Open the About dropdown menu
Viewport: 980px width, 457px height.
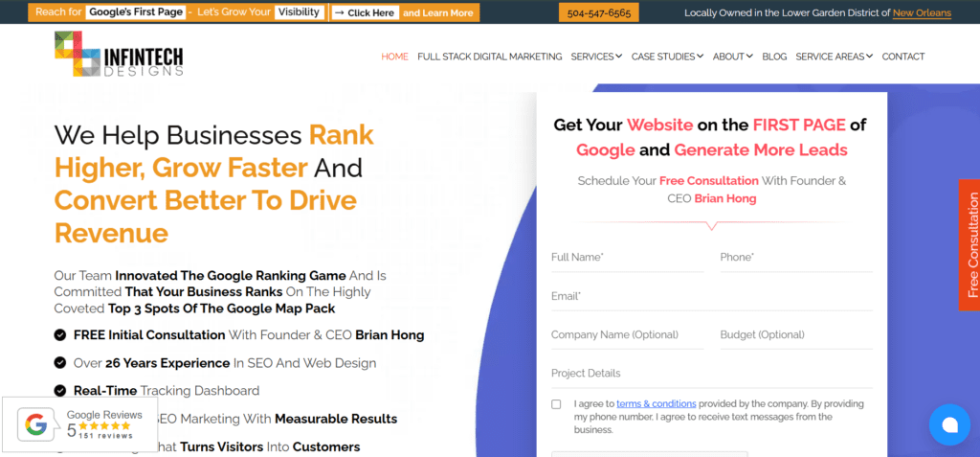pos(733,57)
